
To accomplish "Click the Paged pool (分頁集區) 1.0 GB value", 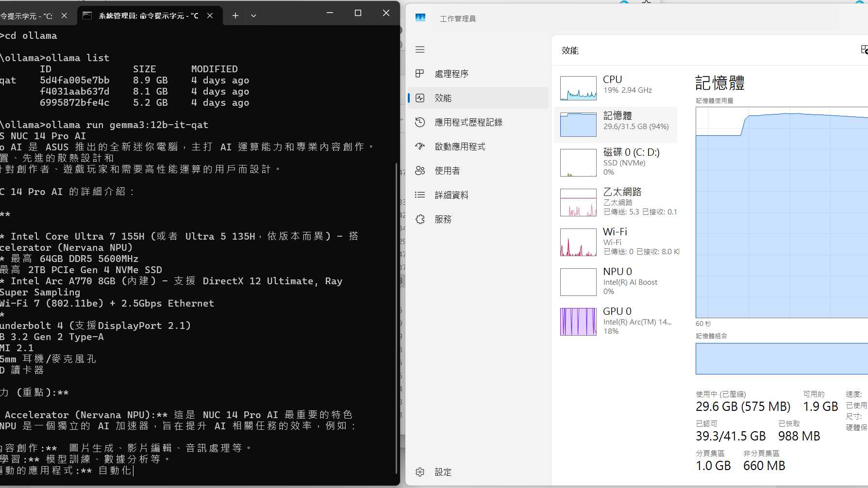I will coord(713,466).
